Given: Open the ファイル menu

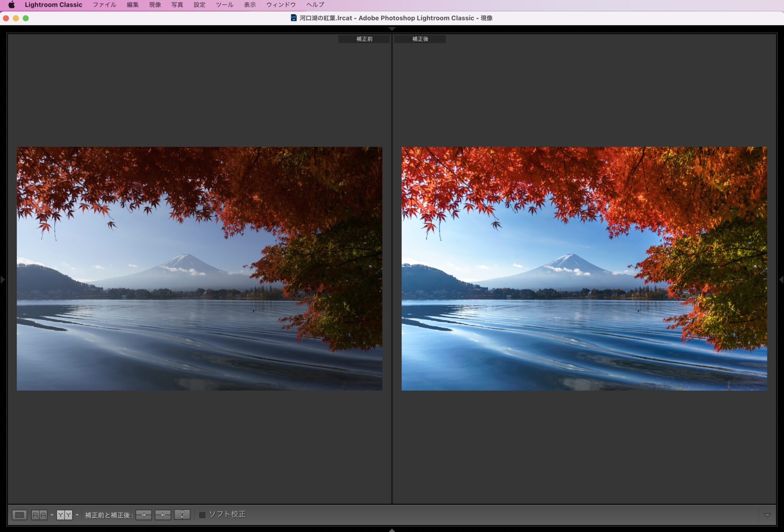Looking at the screenshot, I should (x=104, y=5).
